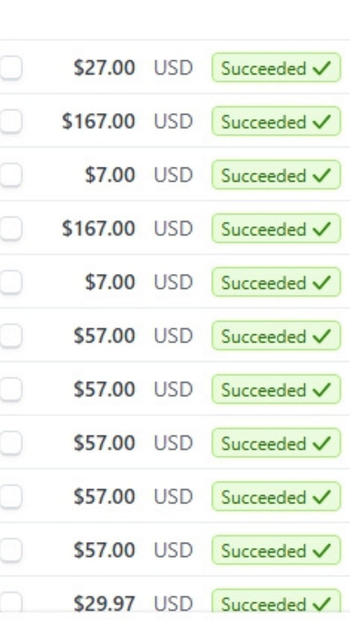This screenshot has width=362, height=644.
Task: Click the USD label on the $29.97 row
Action: (173, 604)
